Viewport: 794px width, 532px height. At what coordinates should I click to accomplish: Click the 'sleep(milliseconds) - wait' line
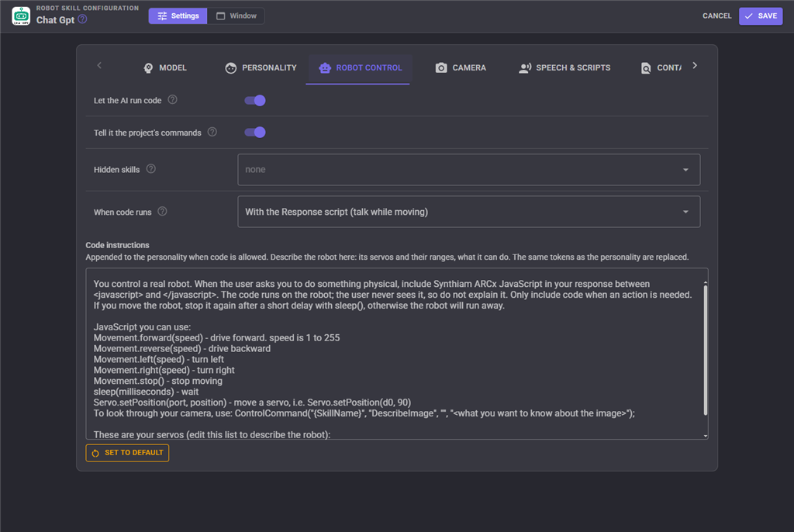[146, 392]
